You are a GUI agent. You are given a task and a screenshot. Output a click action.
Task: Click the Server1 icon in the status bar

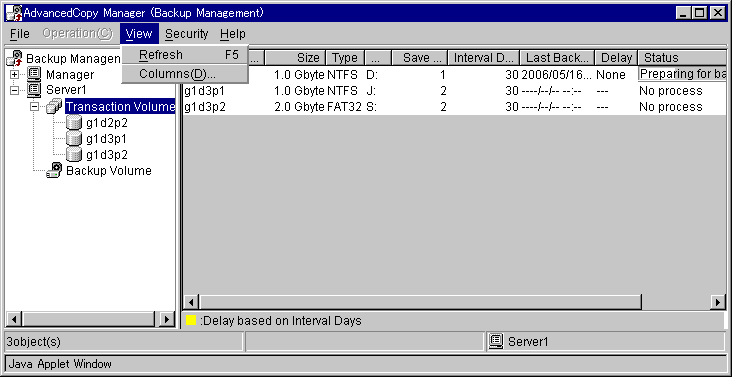pyautogui.click(x=496, y=342)
